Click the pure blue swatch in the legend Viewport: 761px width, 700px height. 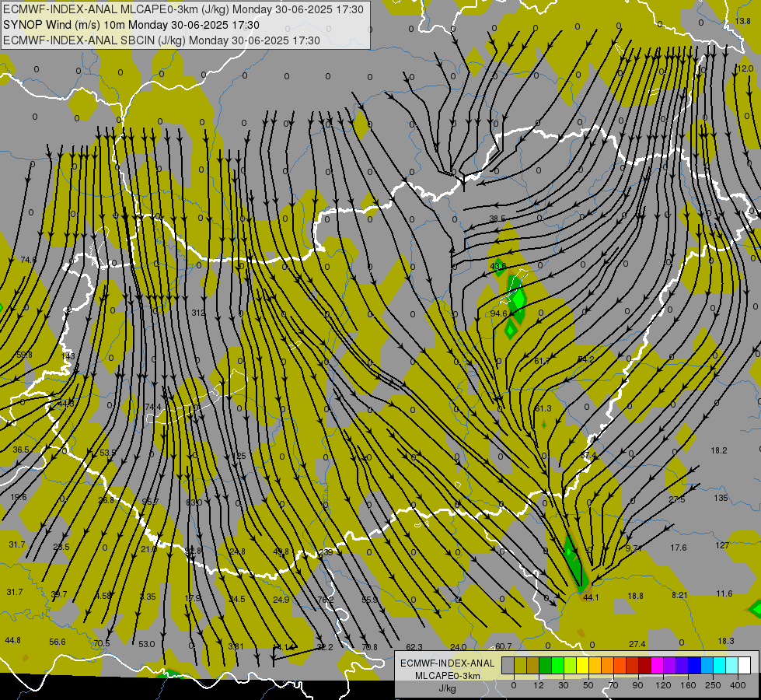click(695, 665)
